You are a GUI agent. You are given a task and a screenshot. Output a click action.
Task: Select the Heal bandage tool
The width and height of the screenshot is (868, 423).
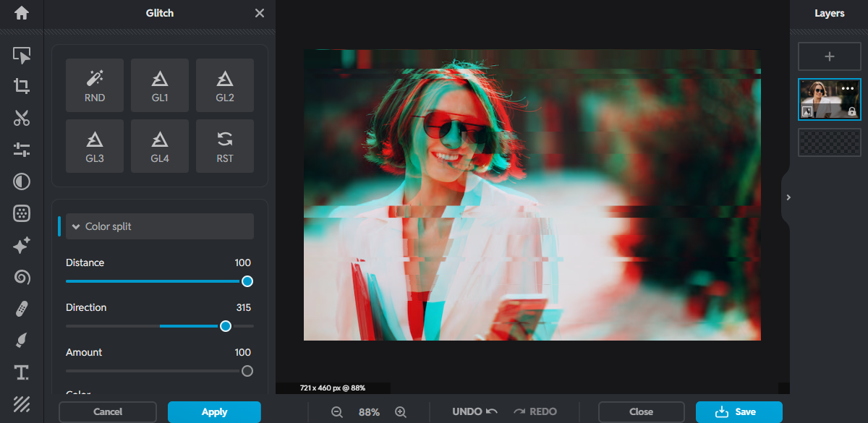pos(22,309)
